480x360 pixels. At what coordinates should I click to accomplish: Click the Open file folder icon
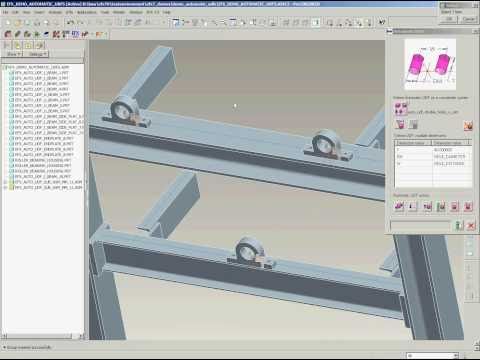18,23
